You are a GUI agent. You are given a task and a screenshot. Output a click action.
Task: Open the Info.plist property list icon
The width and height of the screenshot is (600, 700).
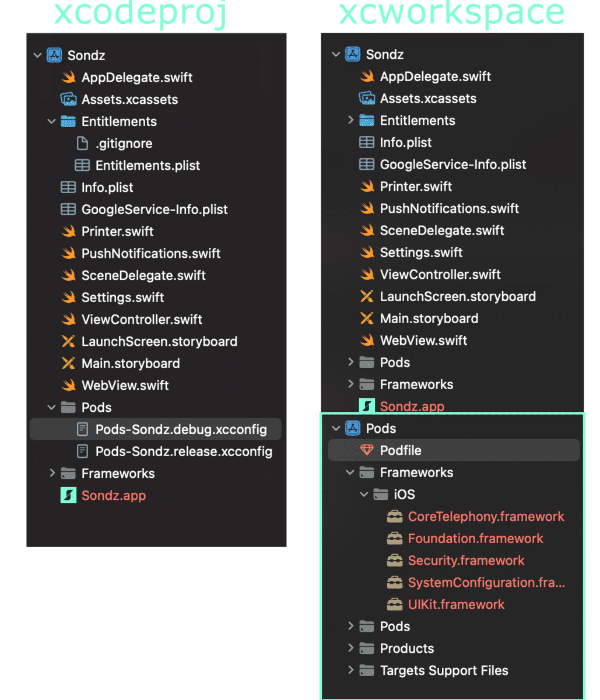click(68, 187)
